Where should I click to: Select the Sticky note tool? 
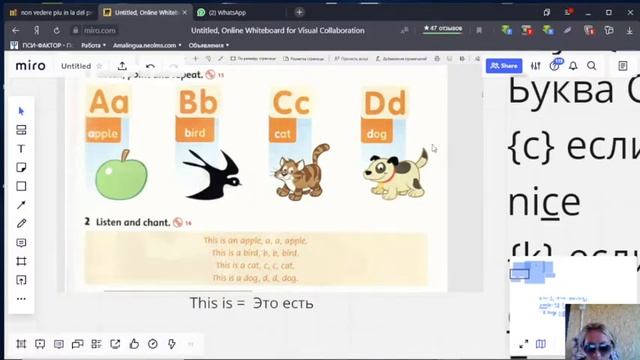21,167
